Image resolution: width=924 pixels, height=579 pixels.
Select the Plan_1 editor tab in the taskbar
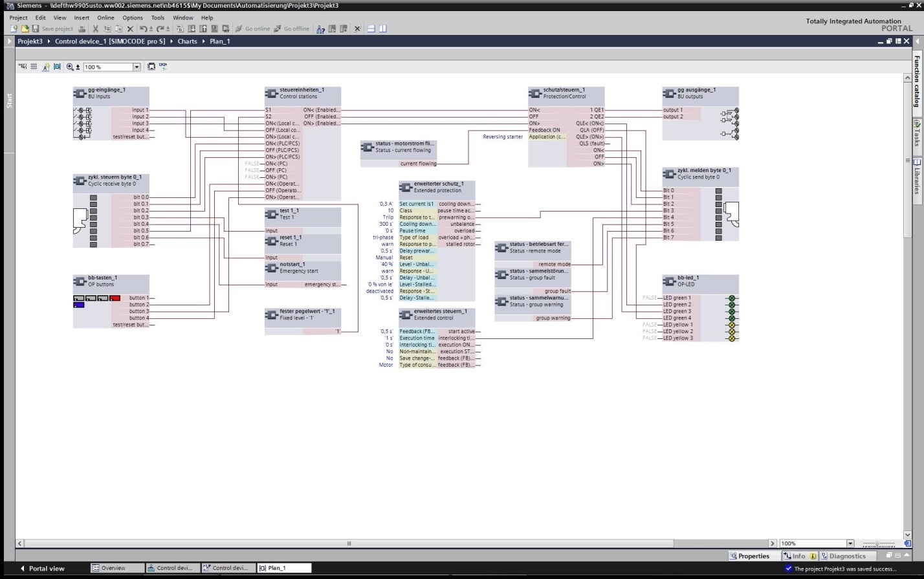(284, 568)
